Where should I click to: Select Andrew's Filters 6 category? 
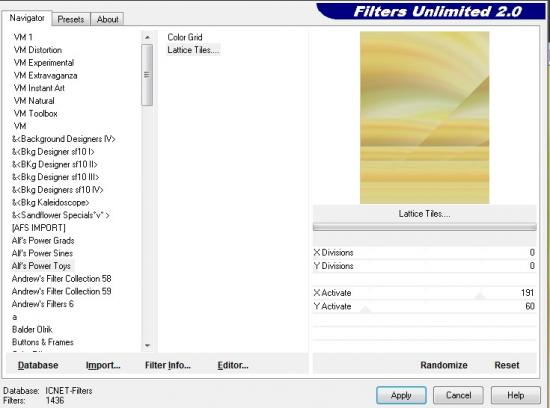pos(42,304)
